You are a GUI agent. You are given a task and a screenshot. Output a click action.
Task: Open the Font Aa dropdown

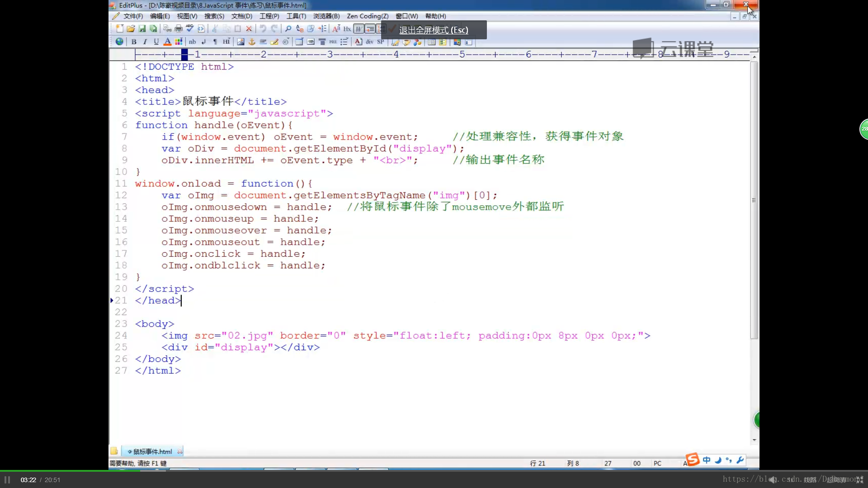coord(336,29)
